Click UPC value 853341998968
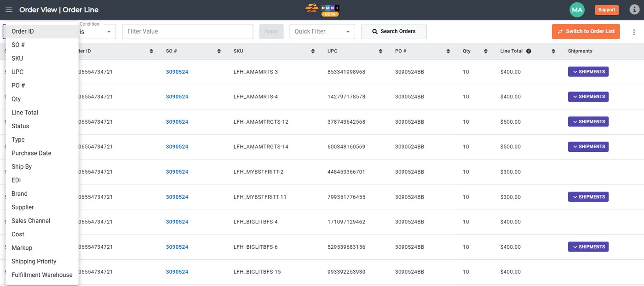 click(x=346, y=72)
